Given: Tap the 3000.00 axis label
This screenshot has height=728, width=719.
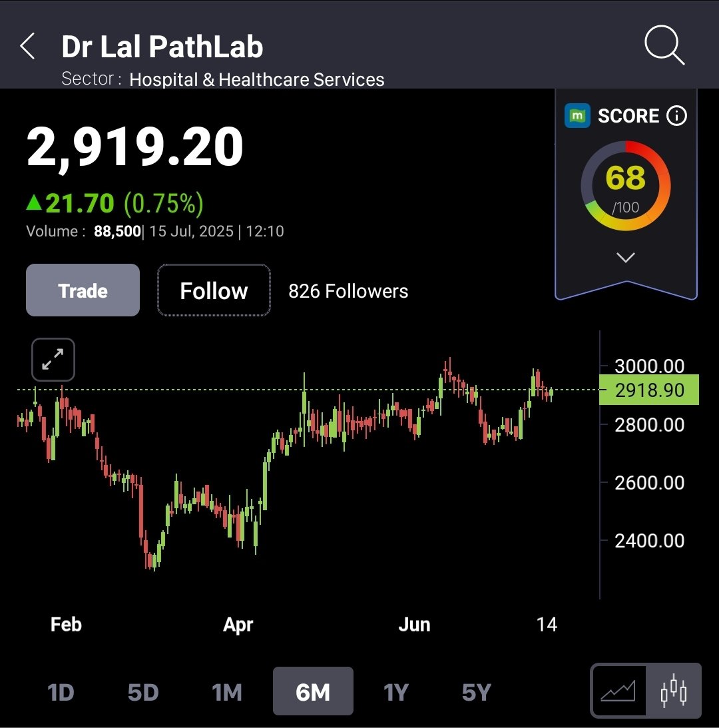Looking at the screenshot, I should 649,366.
